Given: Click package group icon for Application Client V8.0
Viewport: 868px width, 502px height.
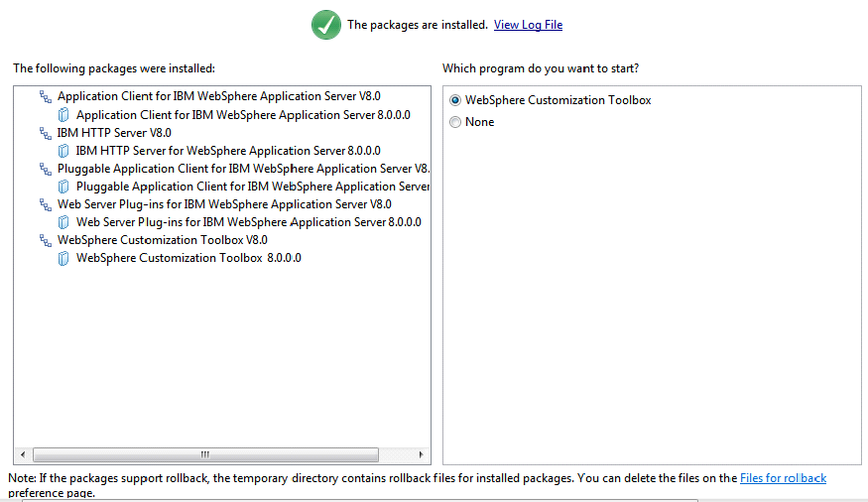Looking at the screenshot, I should click(46, 97).
